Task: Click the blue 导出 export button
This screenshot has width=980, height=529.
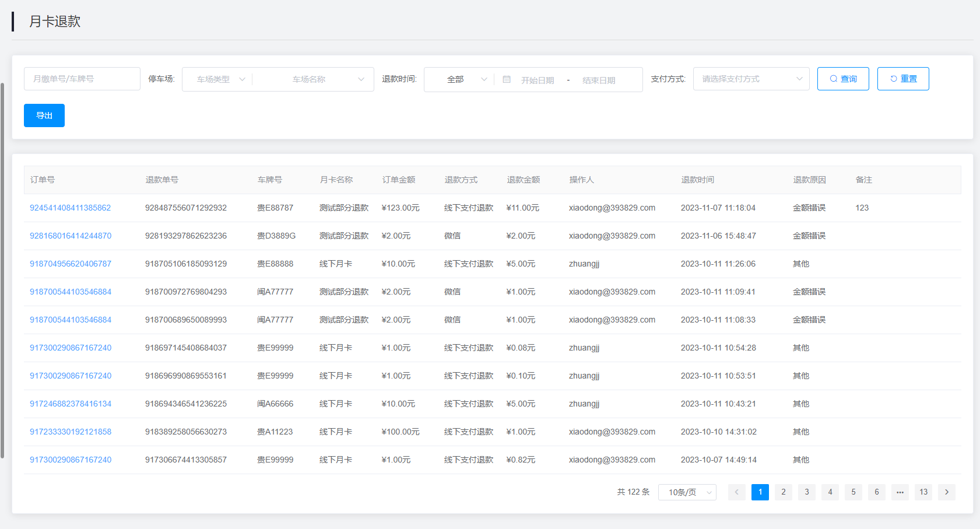Action: coord(44,115)
